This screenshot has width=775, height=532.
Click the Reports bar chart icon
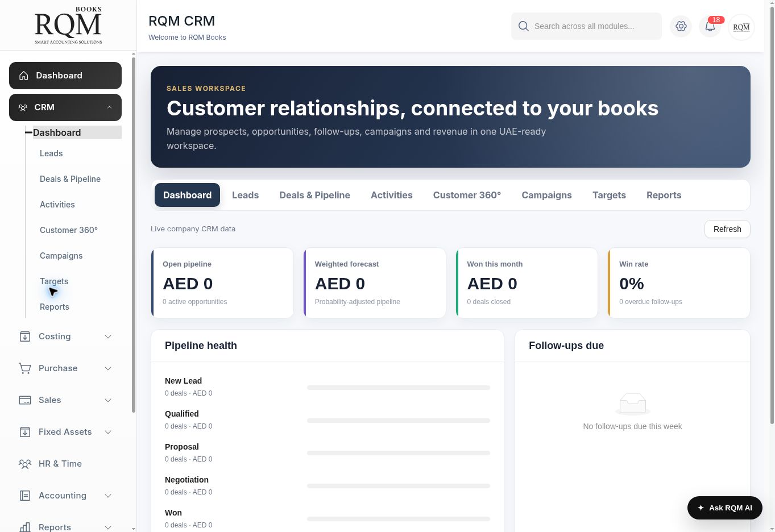25,527
